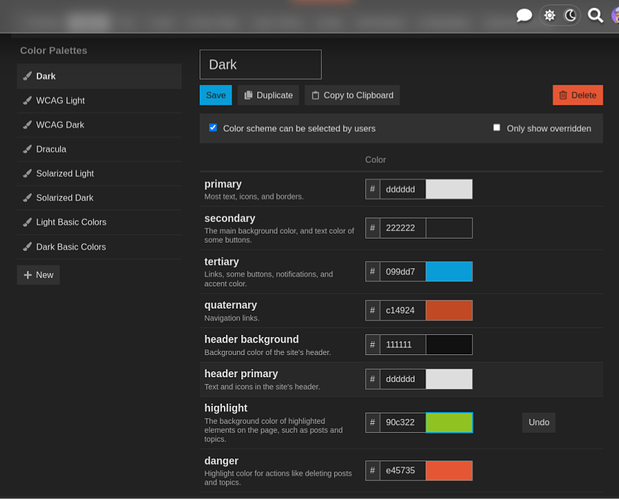
Task: Open the secondary color swatch
Action: [449, 228]
